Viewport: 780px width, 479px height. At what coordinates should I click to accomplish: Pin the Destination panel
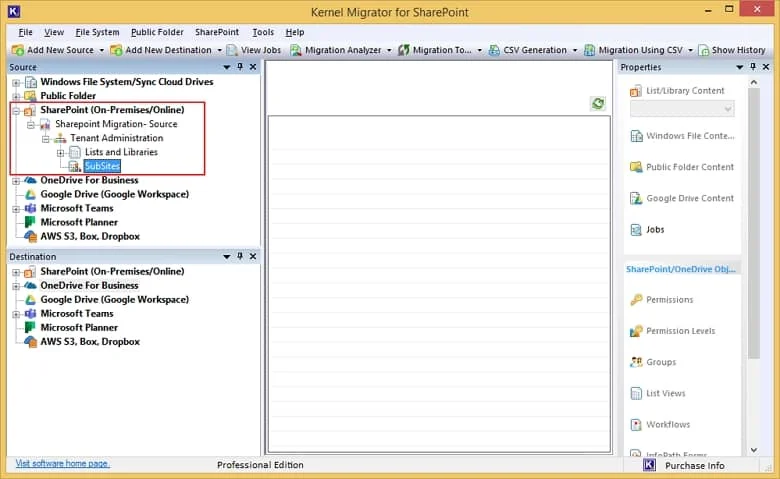click(x=240, y=256)
